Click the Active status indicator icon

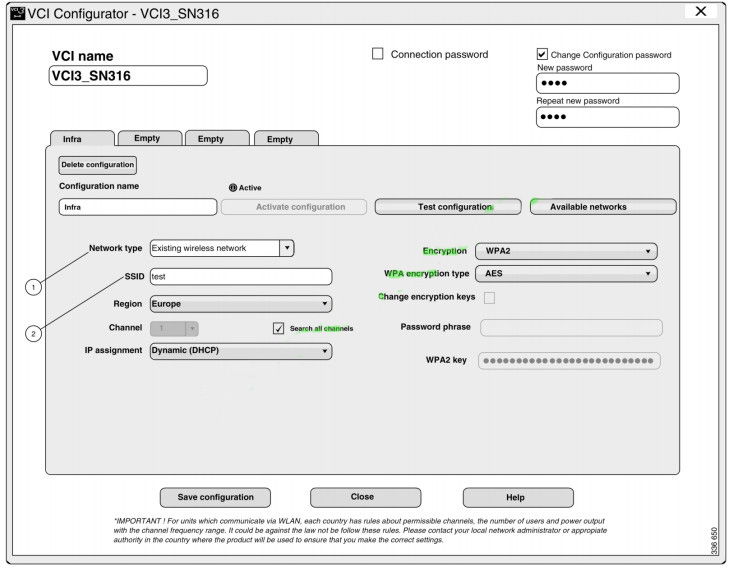[232, 187]
